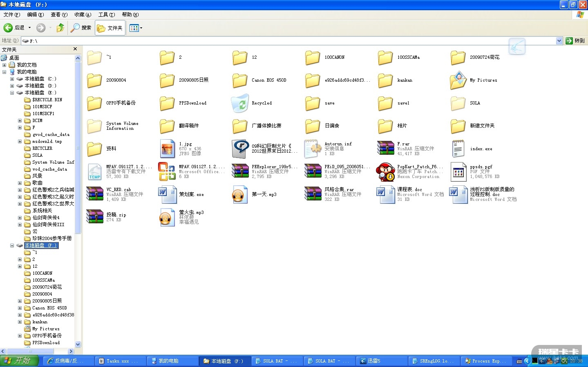The height and width of the screenshot is (367, 588).
Task: Open the 帮助(H) menu
Action: pyautogui.click(x=130, y=15)
